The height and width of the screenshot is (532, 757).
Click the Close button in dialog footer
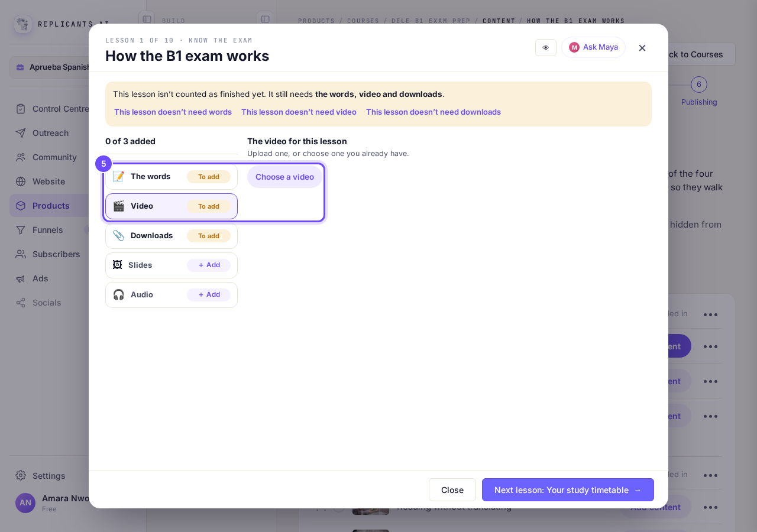[452, 490]
